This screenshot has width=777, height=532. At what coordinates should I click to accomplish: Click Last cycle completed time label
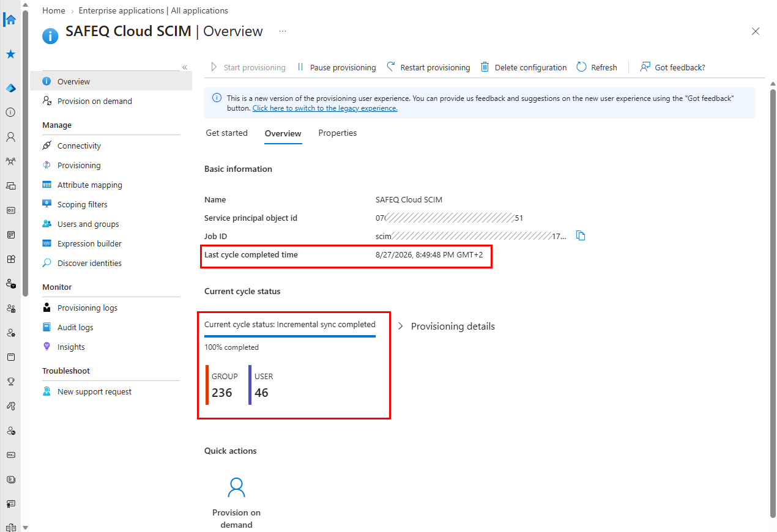click(251, 254)
